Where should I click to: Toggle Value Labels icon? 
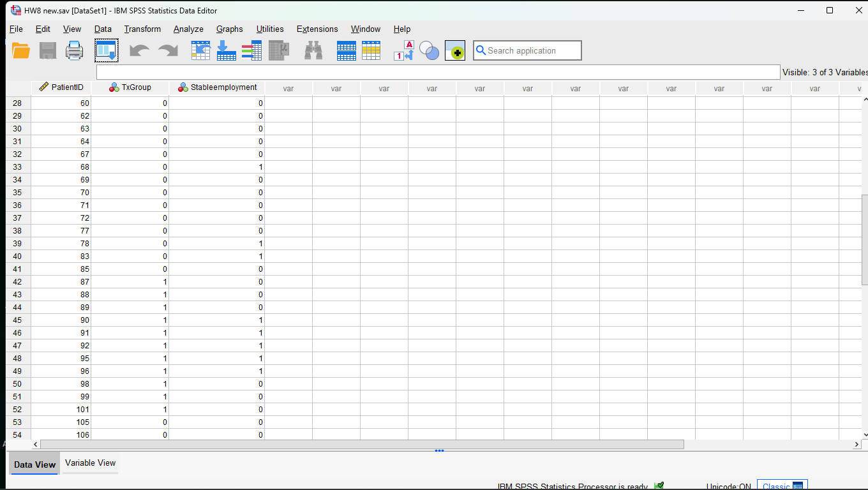(405, 51)
